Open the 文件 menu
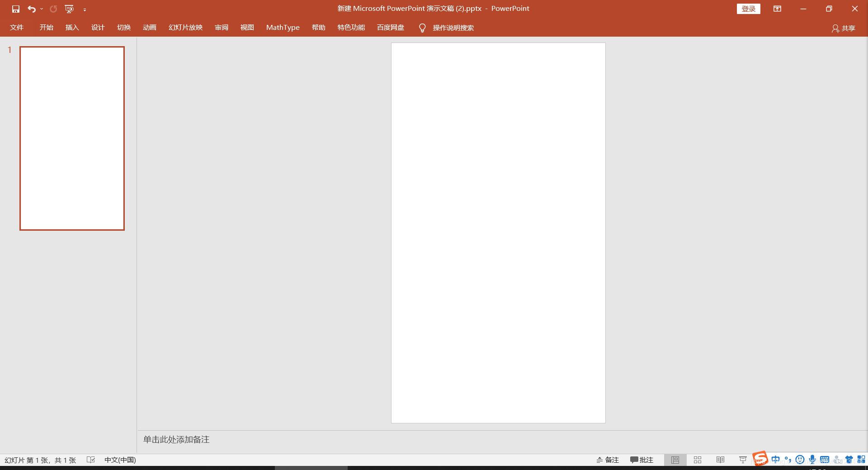The image size is (868, 470). click(x=17, y=28)
